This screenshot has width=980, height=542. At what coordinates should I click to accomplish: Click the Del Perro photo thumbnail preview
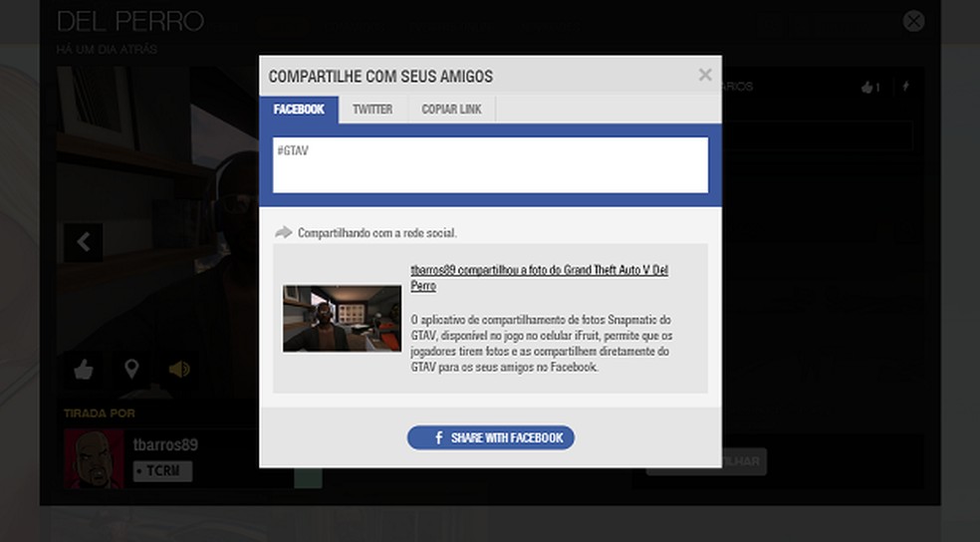pos(342,318)
